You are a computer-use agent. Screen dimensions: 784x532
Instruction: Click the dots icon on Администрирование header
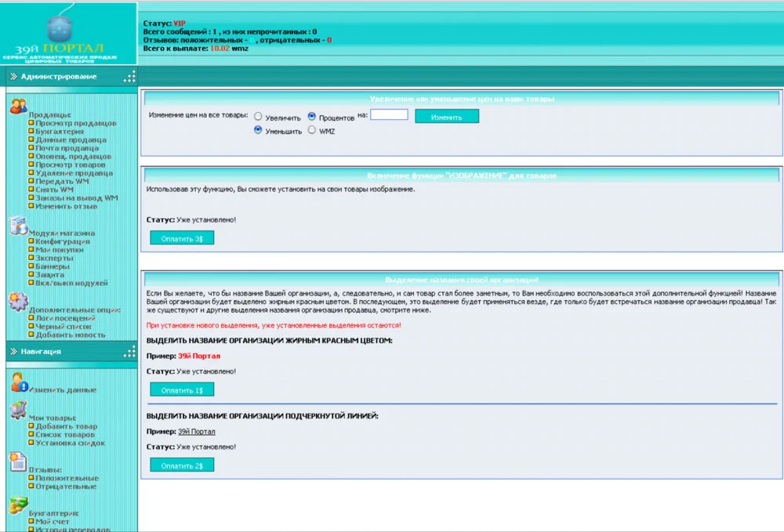129,77
